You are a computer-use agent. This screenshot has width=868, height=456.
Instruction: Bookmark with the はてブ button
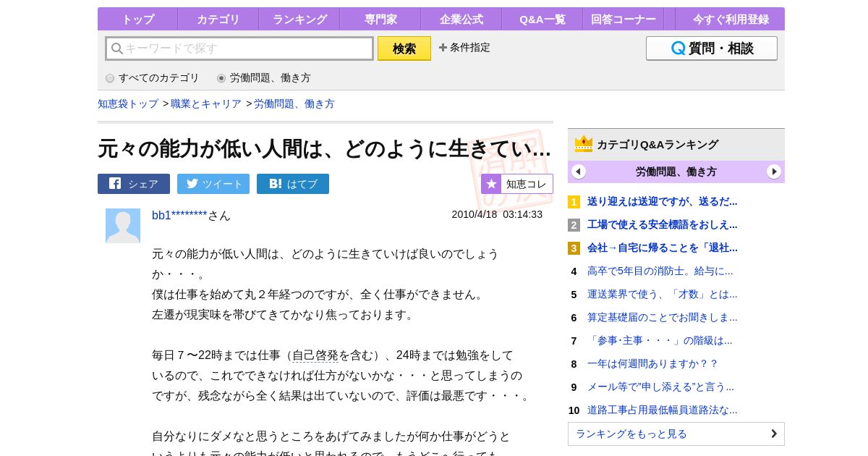[x=293, y=184]
